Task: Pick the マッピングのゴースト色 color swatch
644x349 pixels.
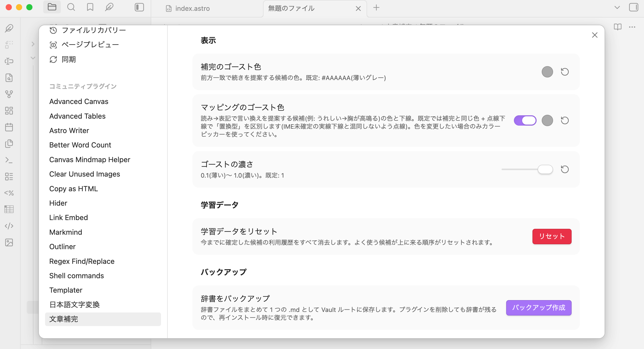Action: 547,120
